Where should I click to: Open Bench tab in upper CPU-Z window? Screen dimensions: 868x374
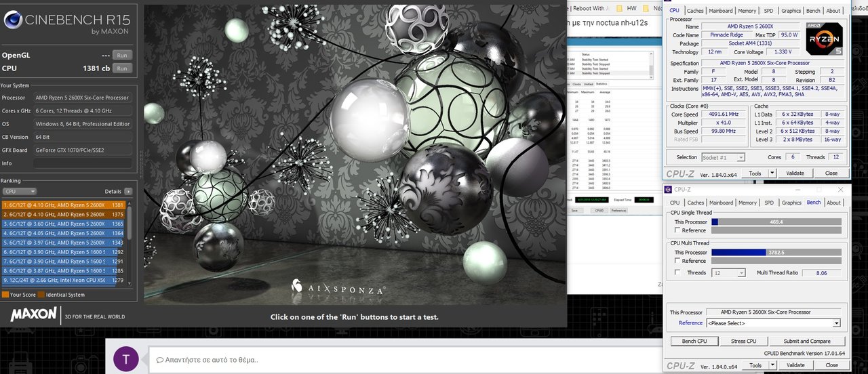coord(813,11)
